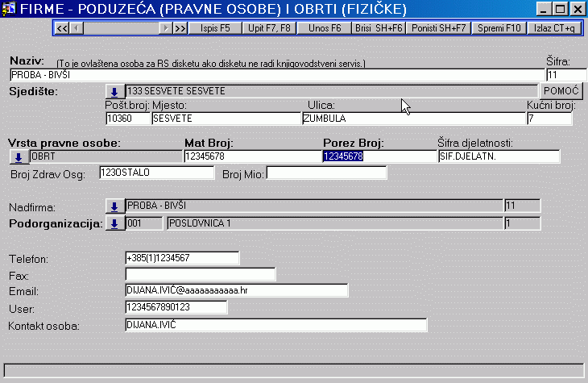Click Nadfirma code field showing 11
This screenshot has height=383, width=588.
(x=523, y=206)
